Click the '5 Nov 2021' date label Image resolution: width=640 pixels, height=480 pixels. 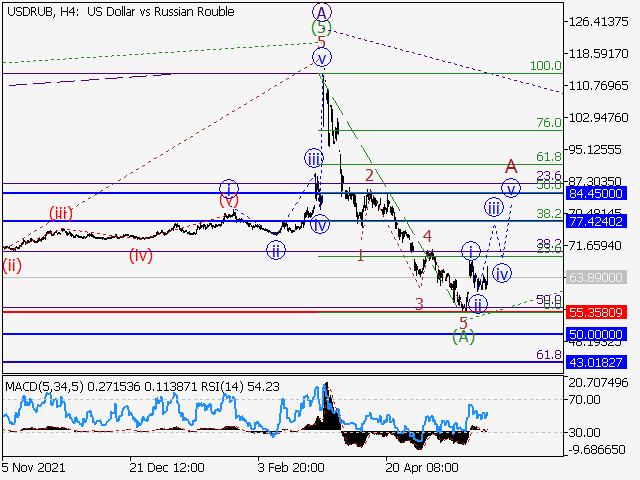pos(33,467)
